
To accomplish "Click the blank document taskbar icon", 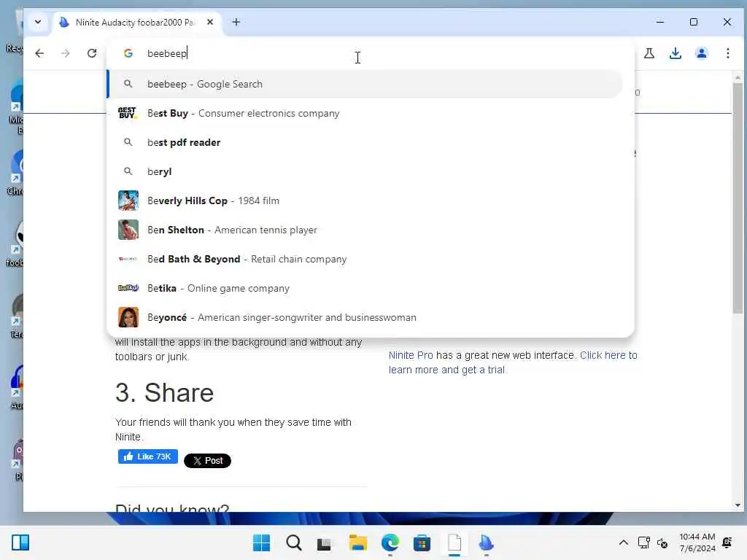I will (454, 542).
